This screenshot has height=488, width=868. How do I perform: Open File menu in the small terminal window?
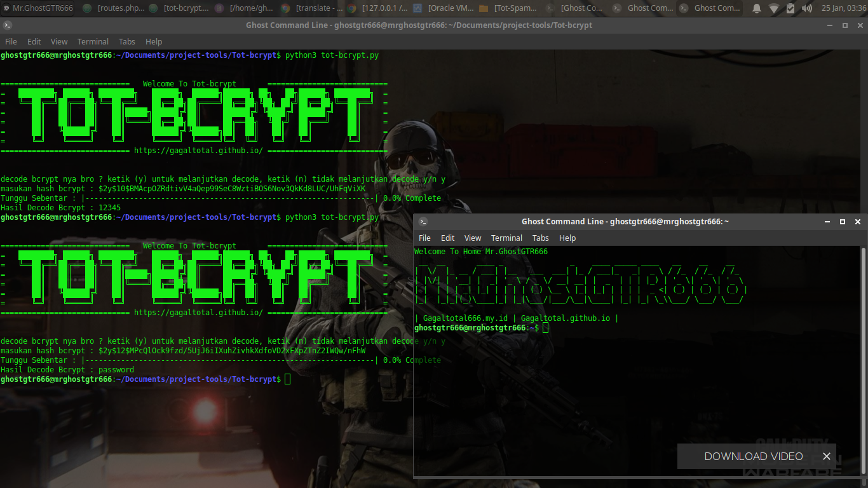[x=424, y=238]
